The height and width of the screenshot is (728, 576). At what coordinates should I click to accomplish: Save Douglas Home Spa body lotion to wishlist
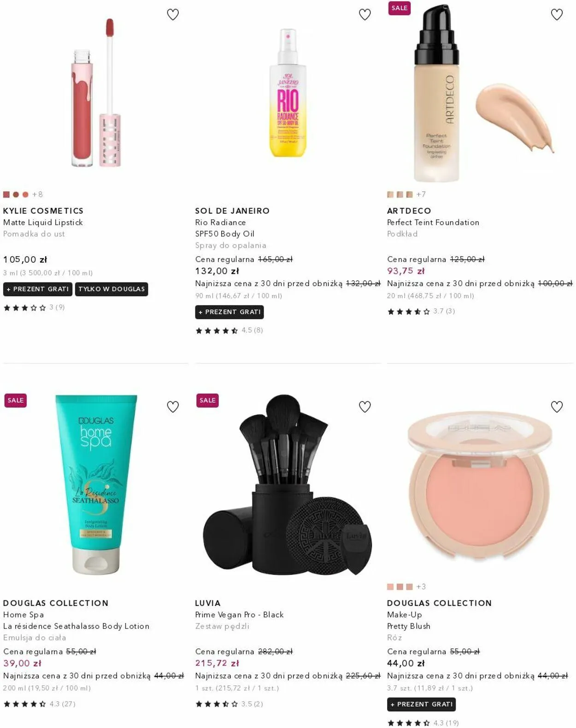[x=173, y=407]
